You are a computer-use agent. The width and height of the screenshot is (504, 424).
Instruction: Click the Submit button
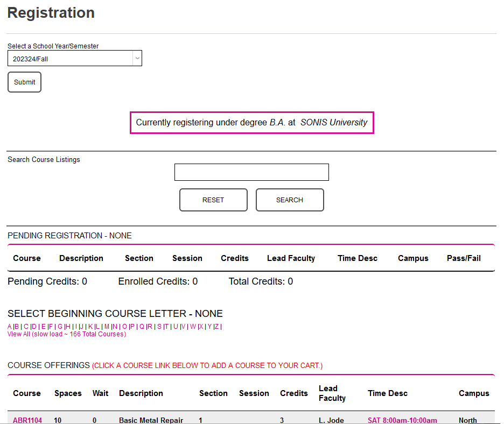(24, 82)
